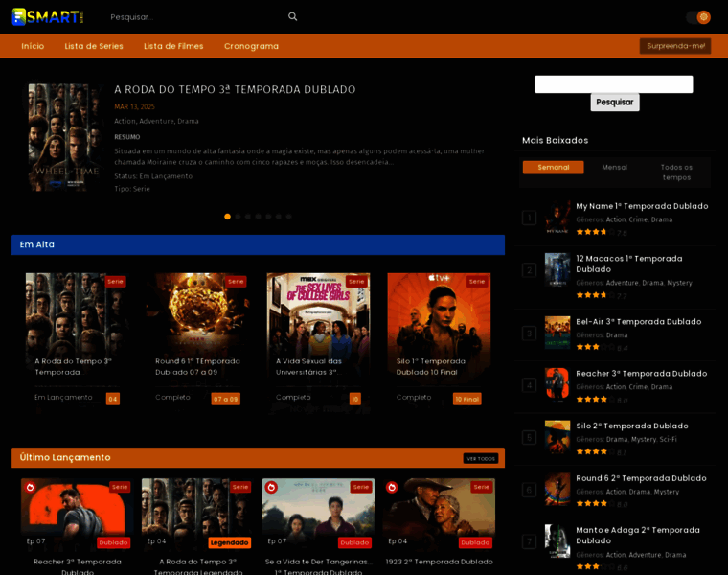This screenshot has width=728, height=575.
Task: Click Manto e Adaga poster thumbnail
Action: click(x=557, y=541)
